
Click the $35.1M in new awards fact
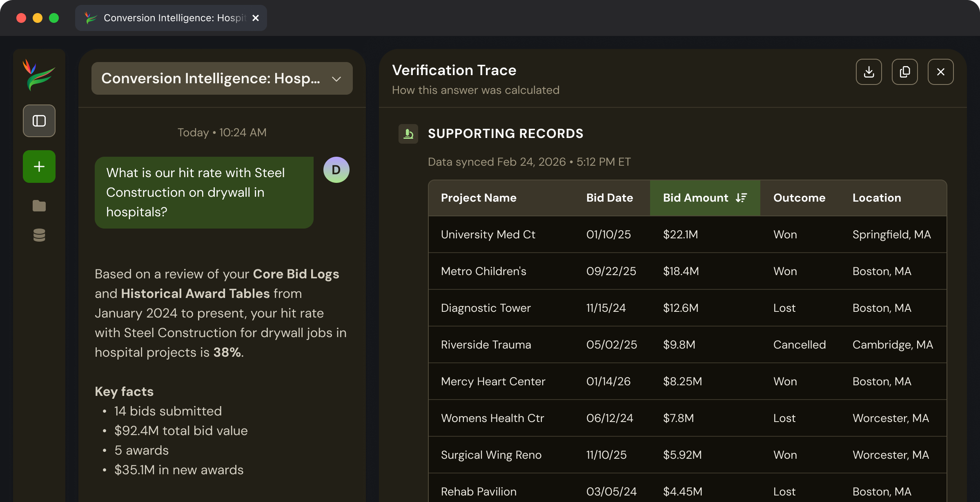(x=179, y=470)
